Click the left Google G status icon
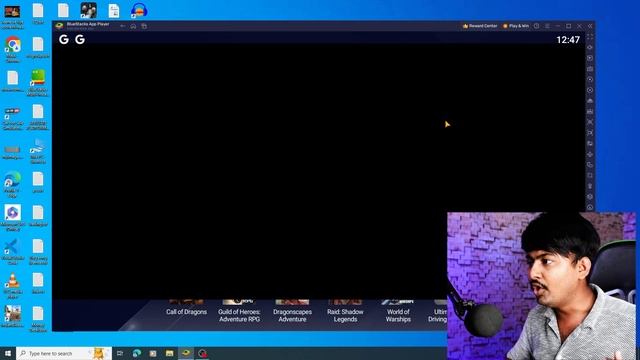The height and width of the screenshot is (360, 640). [x=64, y=39]
